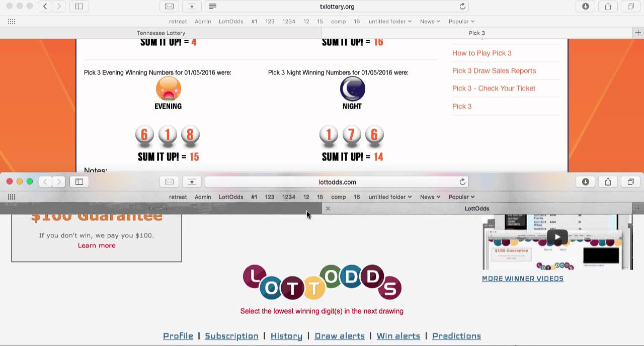This screenshot has width=644, height=346.
Task: Show all tabs in the lottodds.com window
Action: coord(630,182)
